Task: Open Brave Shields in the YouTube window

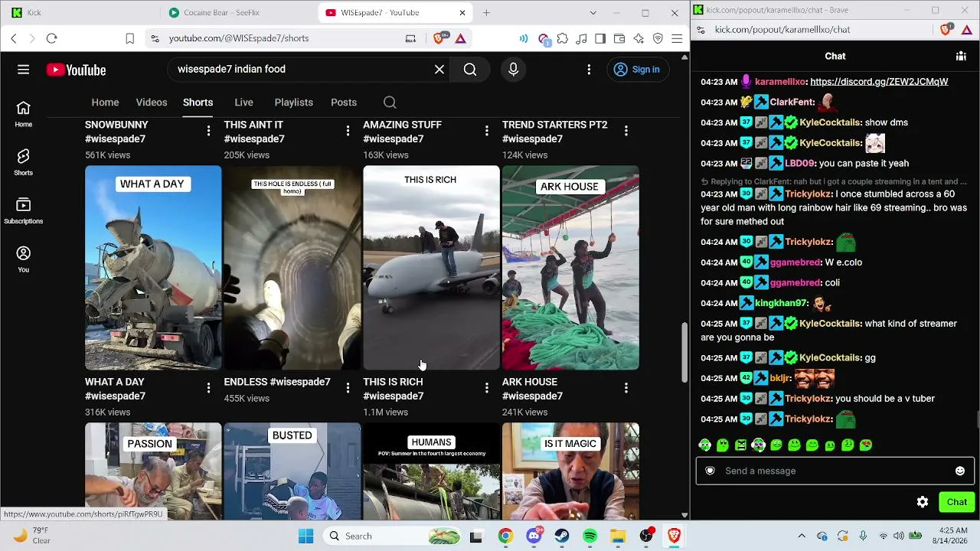Action: [439, 38]
